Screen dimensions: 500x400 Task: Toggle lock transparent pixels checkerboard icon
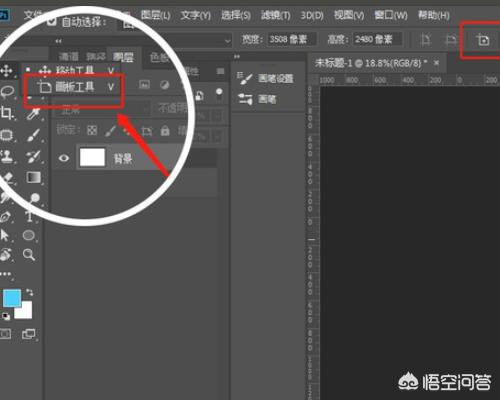pos(92,130)
